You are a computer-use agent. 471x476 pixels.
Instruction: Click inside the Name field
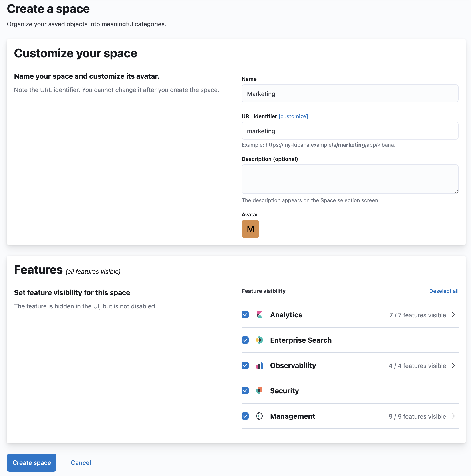350,94
